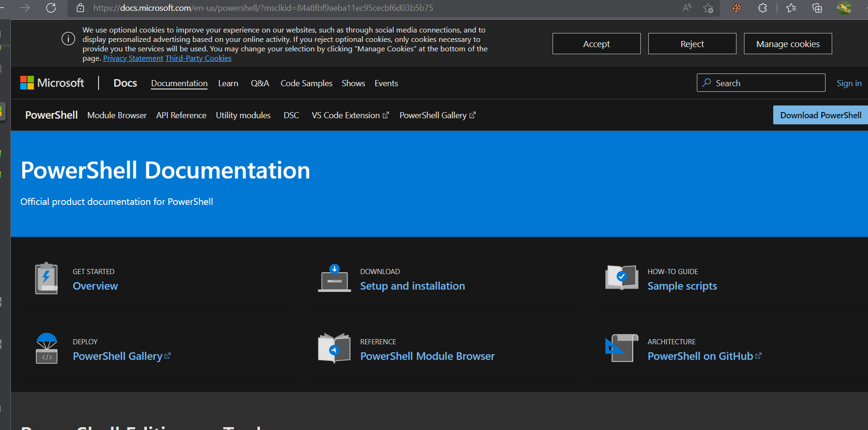This screenshot has width=868, height=430.
Task: Click the PowerShell on GitHub architecture icon
Action: (x=622, y=348)
